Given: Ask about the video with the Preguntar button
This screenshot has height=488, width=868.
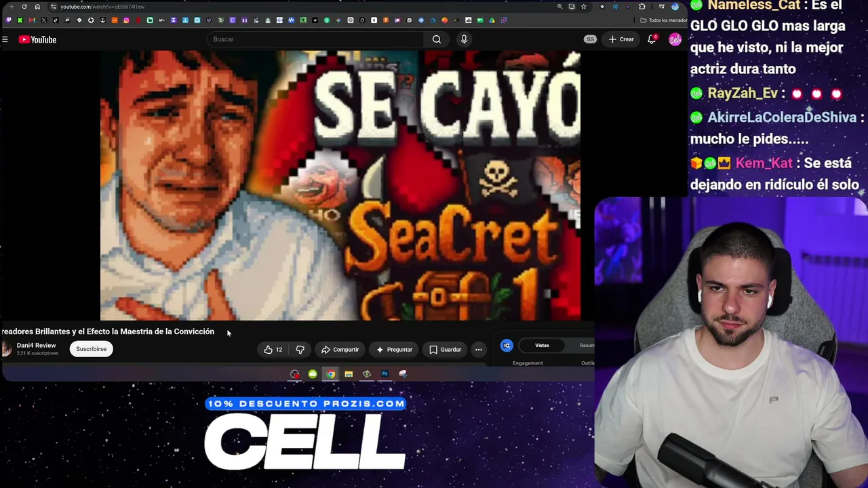Looking at the screenshot, I should click(394, 350).
